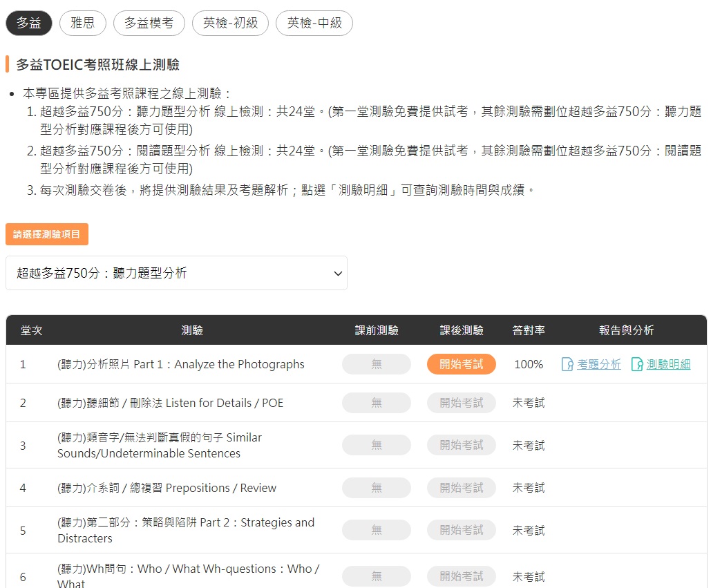711x588 pixels.
Task: Click the 答對率 column header
Action: [x=529, y=330]
